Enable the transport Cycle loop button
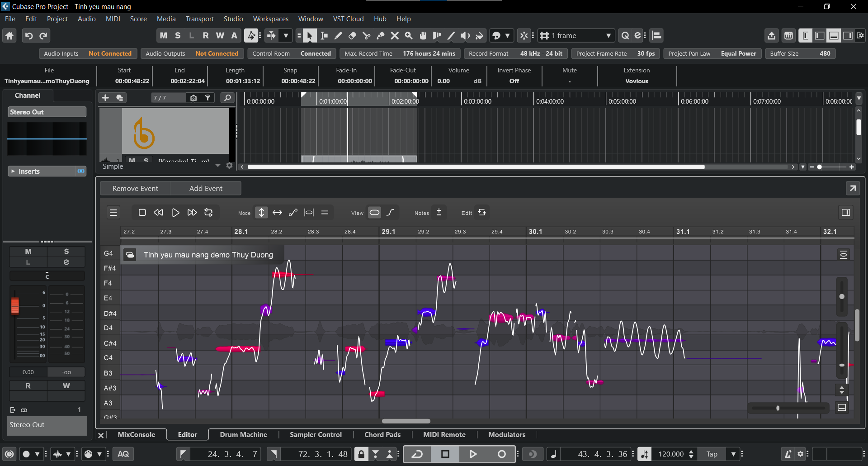 (417, 454)
